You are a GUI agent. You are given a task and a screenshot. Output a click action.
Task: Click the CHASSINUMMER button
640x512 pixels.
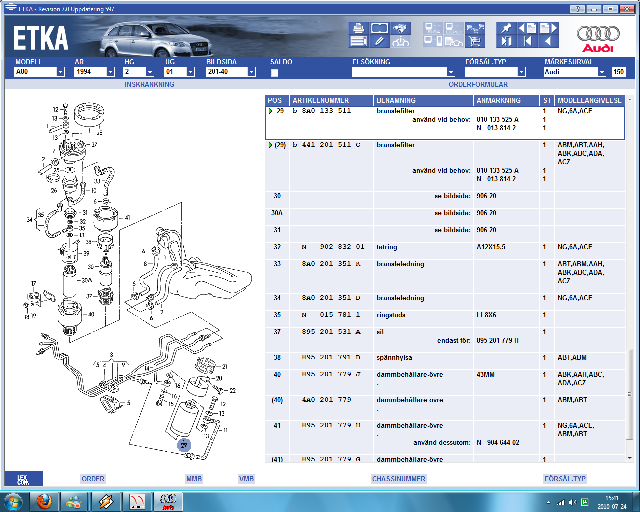tap(399, 479)
